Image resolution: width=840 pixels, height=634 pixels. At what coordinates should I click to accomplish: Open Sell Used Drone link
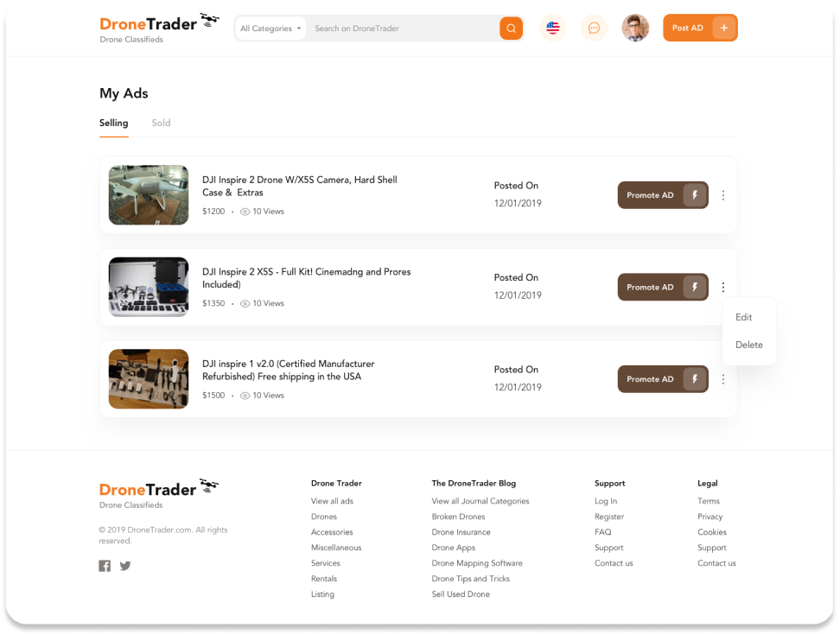(x=461, y=594)
